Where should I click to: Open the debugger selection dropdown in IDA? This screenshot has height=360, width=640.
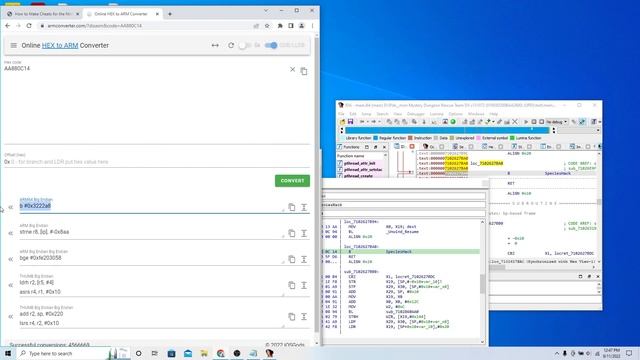click(557, 122)
